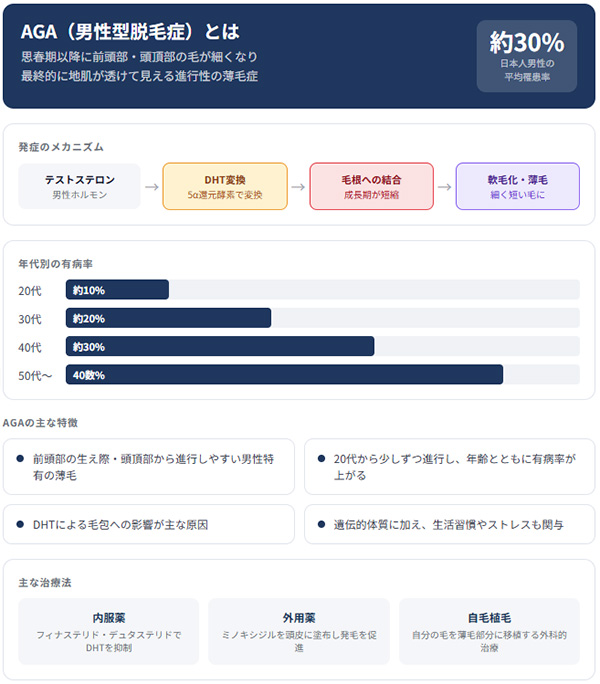Click the arrow between テストステロン and DHT変換
The image size is (600, 684).
pos(151,186)
